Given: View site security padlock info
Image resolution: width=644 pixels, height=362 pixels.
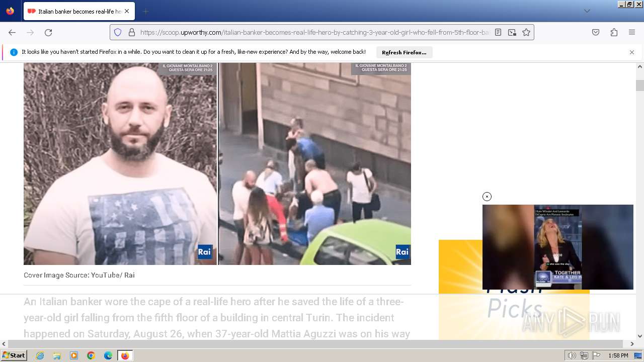Looking at the screenshot, I should 132,32.
